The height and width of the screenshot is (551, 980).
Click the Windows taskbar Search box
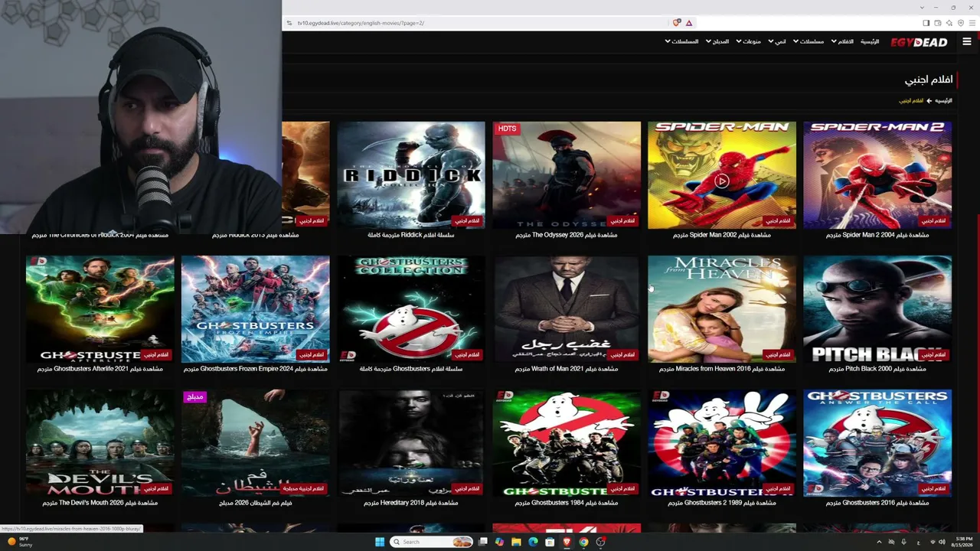pyautogui.click(x=432, y=542)
